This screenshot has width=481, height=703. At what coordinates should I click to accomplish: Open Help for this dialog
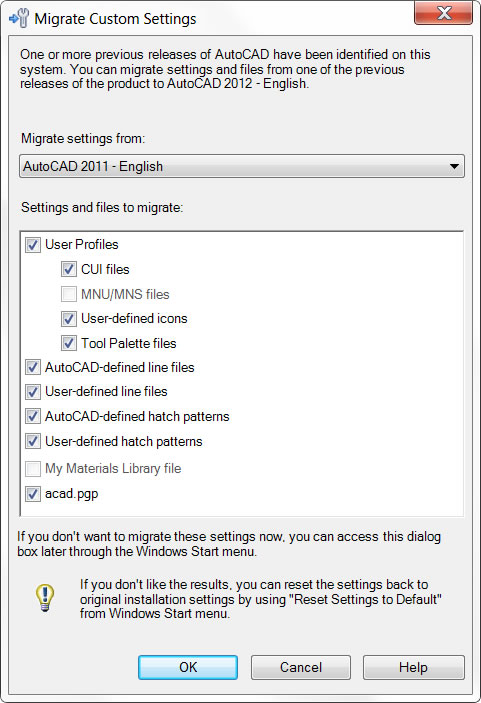(413, 667)
